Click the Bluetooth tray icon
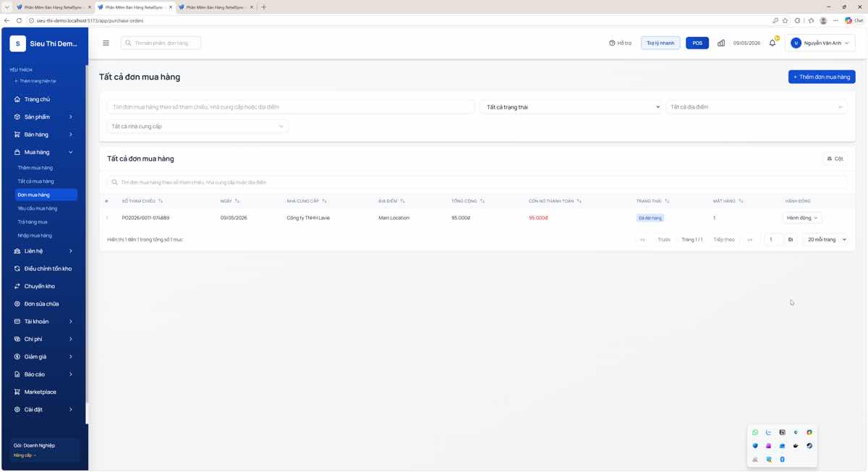868x472 pixels. coord(783,459)
